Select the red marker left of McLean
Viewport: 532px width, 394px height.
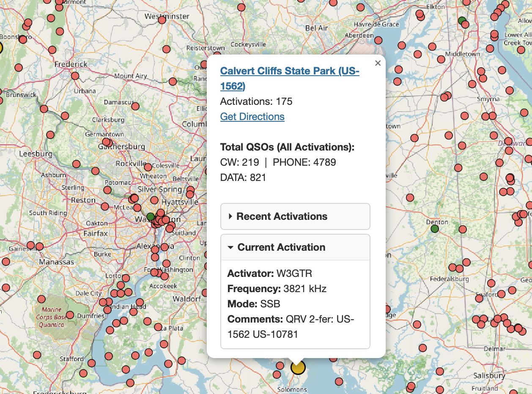click(105, 206)
